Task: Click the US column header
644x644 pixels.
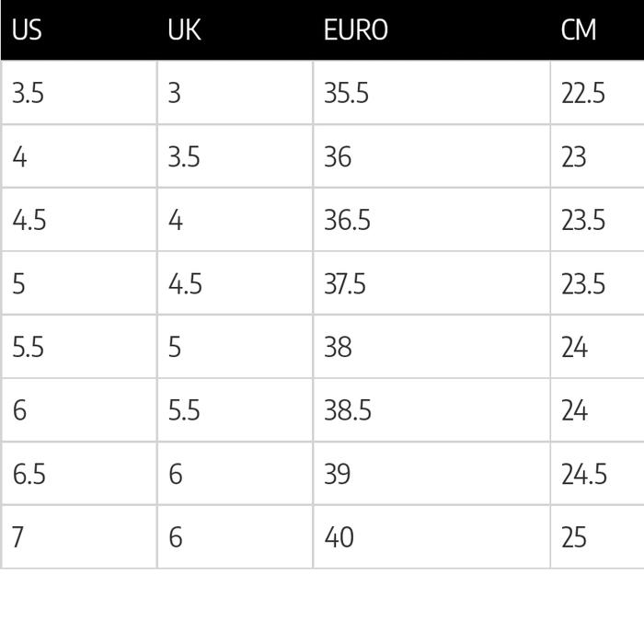Action: coord(28,30)
